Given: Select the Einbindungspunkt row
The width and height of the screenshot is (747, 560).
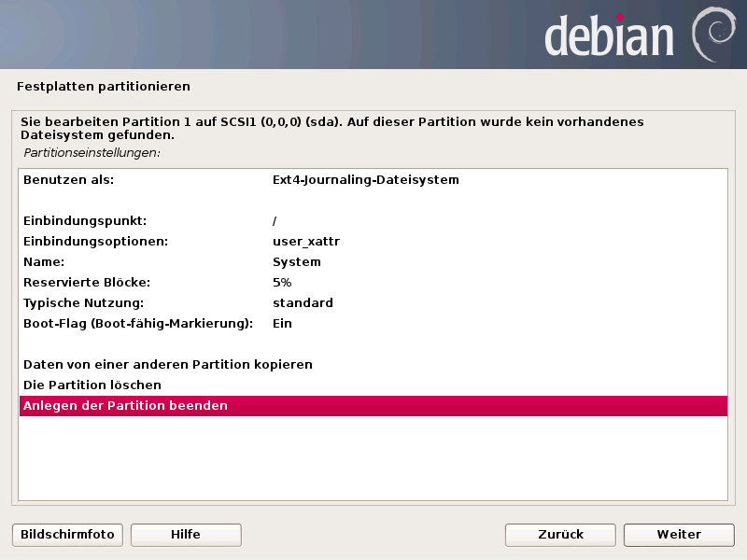Looking at the screenshot, I should pyautogui.click(x=85, y=221).
